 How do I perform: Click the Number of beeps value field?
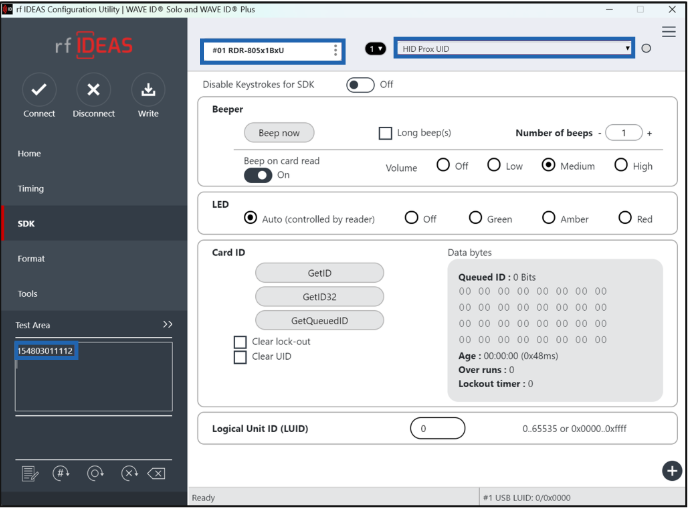[624, 133]
